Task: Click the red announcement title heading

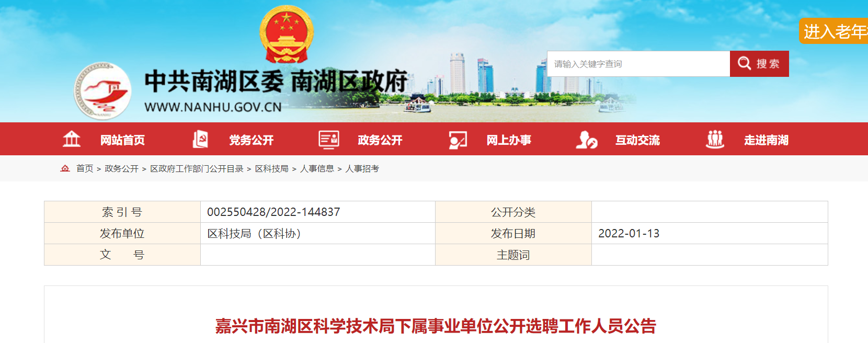Action: pos(436,326)
